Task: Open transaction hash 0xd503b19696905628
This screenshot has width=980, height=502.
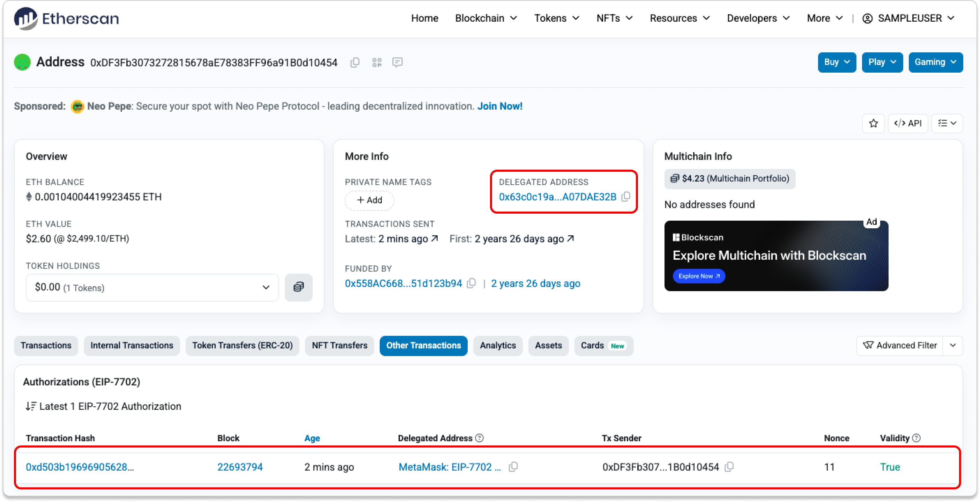Action: click(x=80, y=467)
